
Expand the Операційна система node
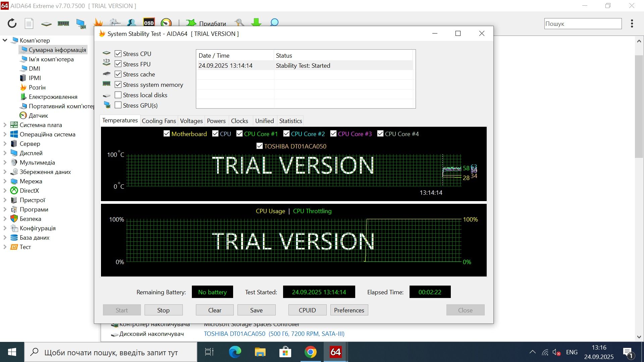click(5, 134)
